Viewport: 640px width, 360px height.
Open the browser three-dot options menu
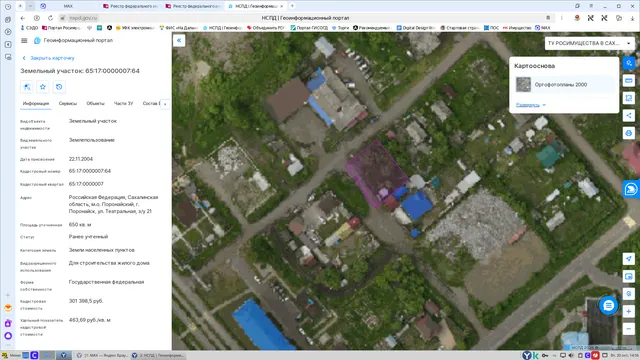pyautogui.click(x=562, y=18)
